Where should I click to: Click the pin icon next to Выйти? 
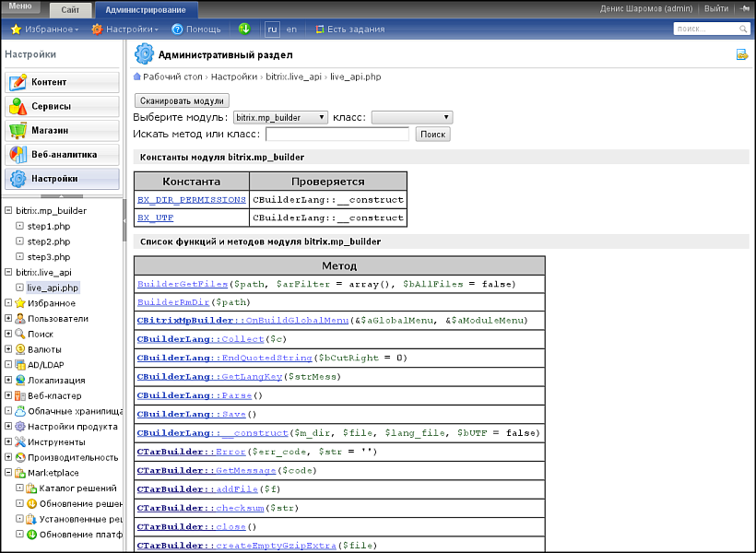coord(743,8)
